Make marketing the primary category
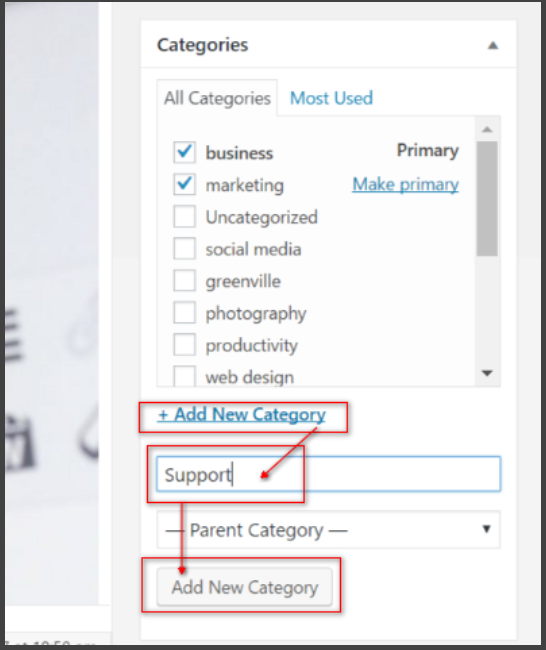Viewport: 546px width, 650px height. point(405,184)
